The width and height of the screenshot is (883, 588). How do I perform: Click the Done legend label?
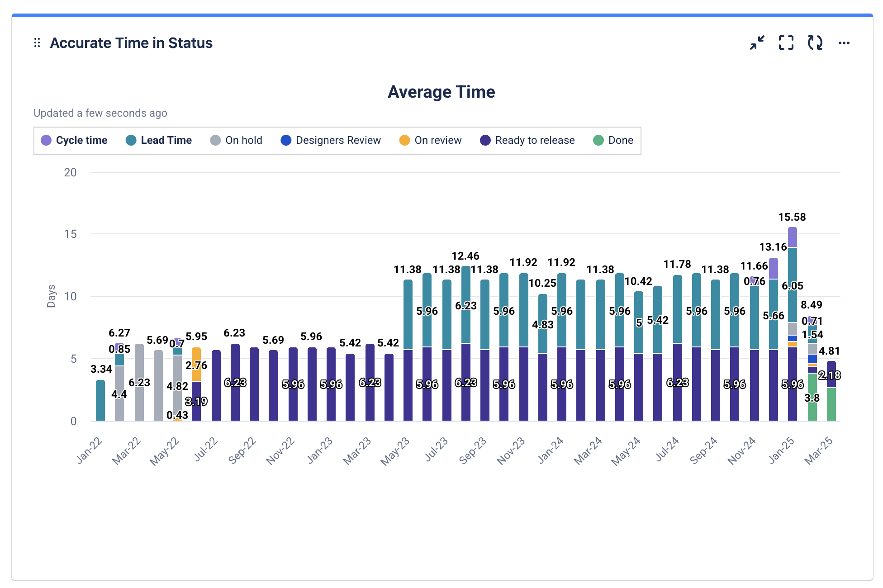point(621,140)
